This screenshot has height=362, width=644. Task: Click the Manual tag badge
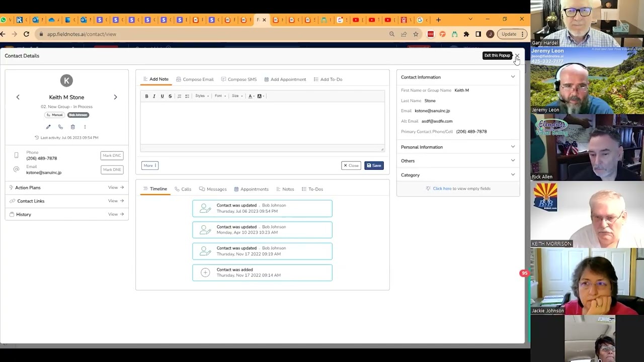(x=55, y=115)
